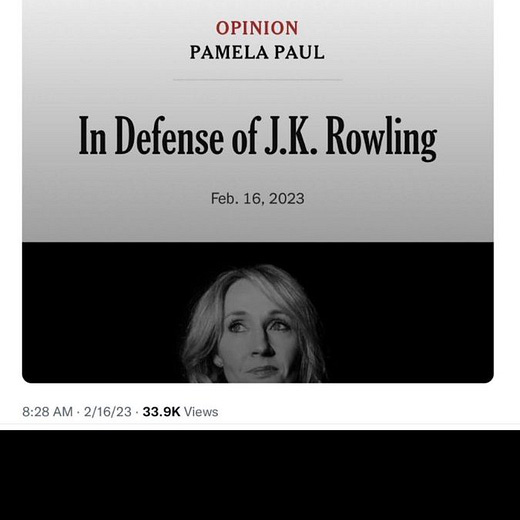Click the Feb. 16, 2023 article date
Viewport: 520px width, 520px height.
(x=257, y=199)
